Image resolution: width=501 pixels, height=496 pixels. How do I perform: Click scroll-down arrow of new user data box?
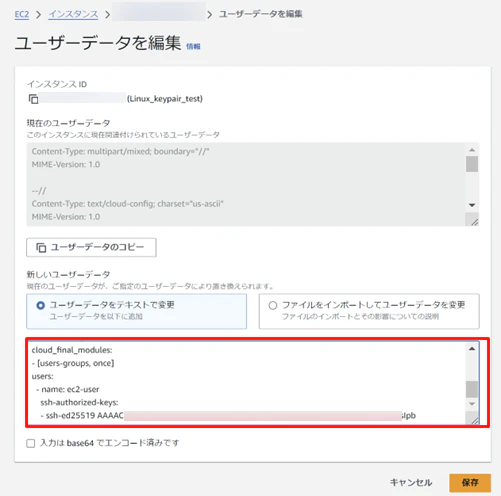coord(472,404)
